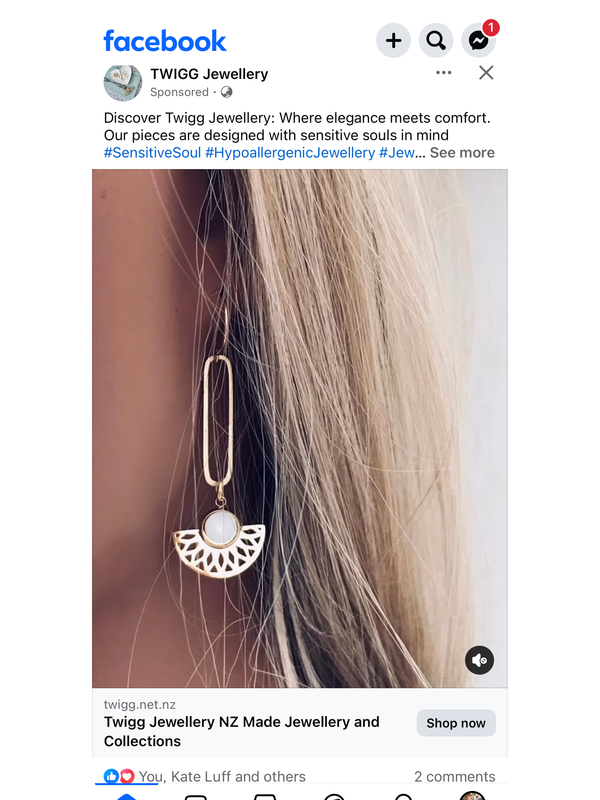Screen dimensions: 600x800
Task: Toggle the video sound mute icon
Action: click(479, 660)
